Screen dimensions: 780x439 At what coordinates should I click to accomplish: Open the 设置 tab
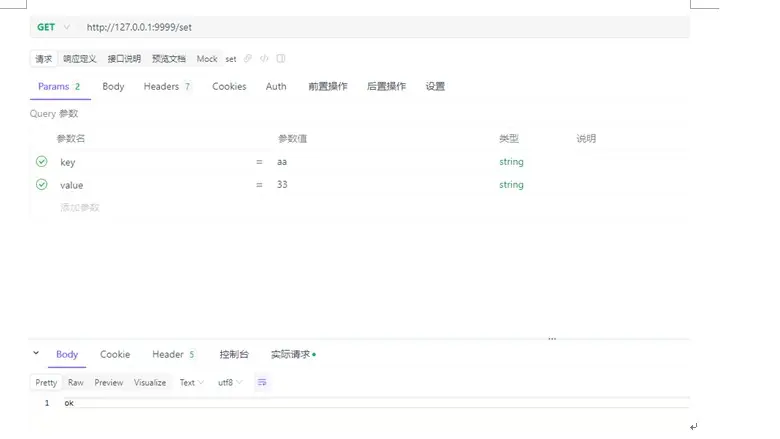pos(435,87)
